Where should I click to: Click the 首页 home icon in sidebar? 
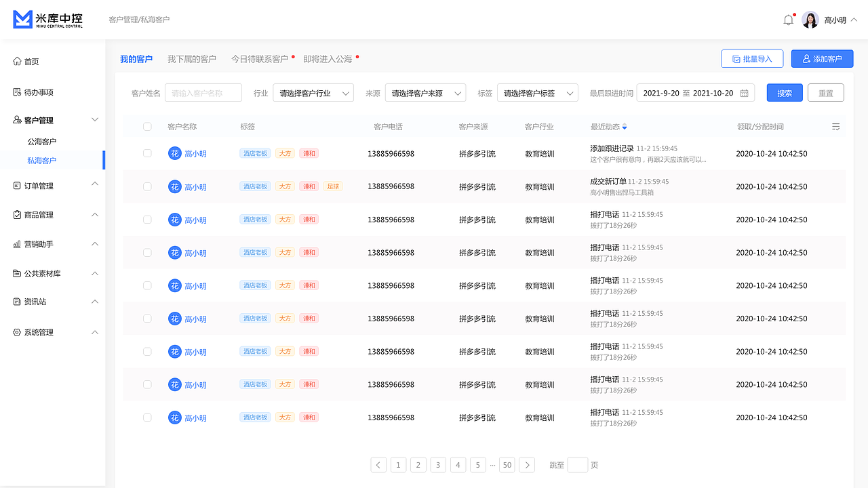click(x=17, y=62)
